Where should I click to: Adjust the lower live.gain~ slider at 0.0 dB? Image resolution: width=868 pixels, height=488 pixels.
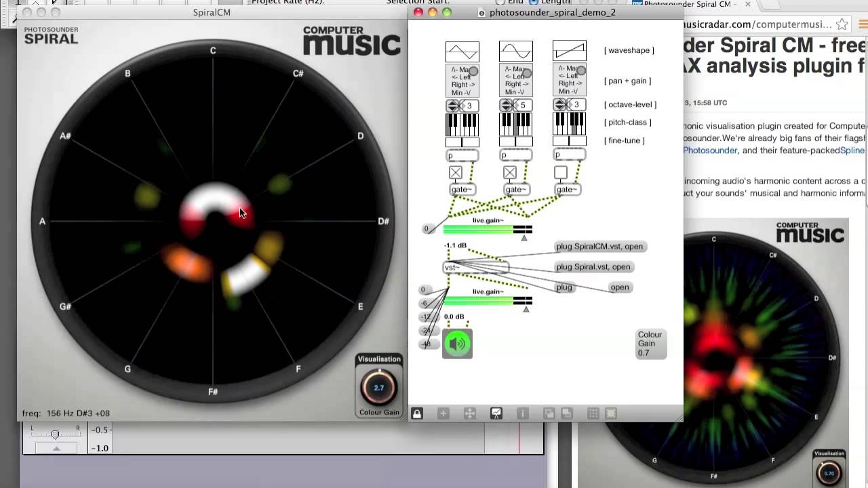tap(488, 301)
